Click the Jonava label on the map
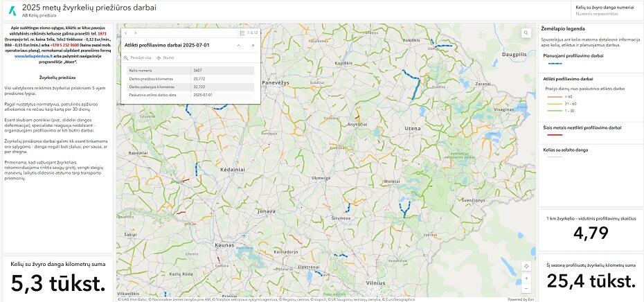644x302 pixels. point(266,211)
